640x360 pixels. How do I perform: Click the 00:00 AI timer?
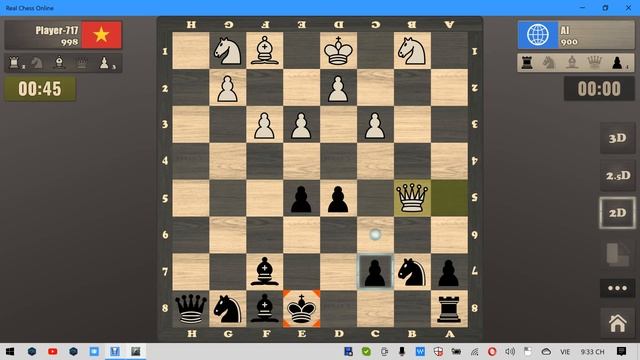click(x=599, y=89)
